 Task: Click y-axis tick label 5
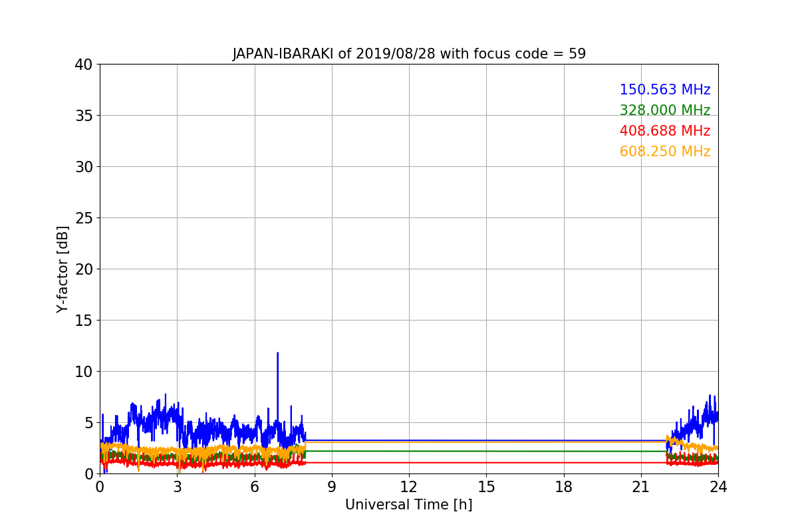pos(88,423)
